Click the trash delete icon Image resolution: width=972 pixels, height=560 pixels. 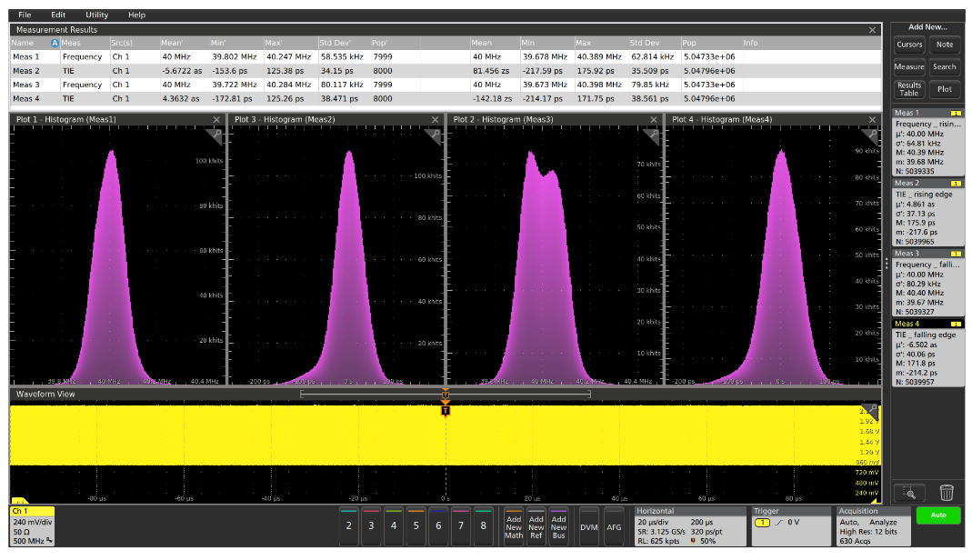(x=946, y=492)
